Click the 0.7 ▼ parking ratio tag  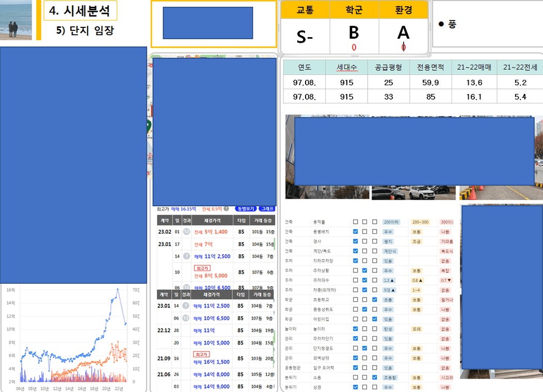tap(446, 280)
